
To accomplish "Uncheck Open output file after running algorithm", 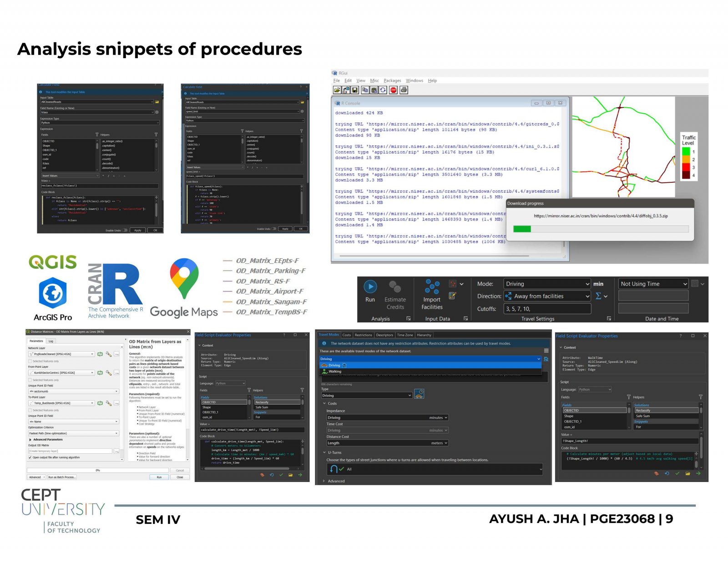I will (x=30, y=457).
